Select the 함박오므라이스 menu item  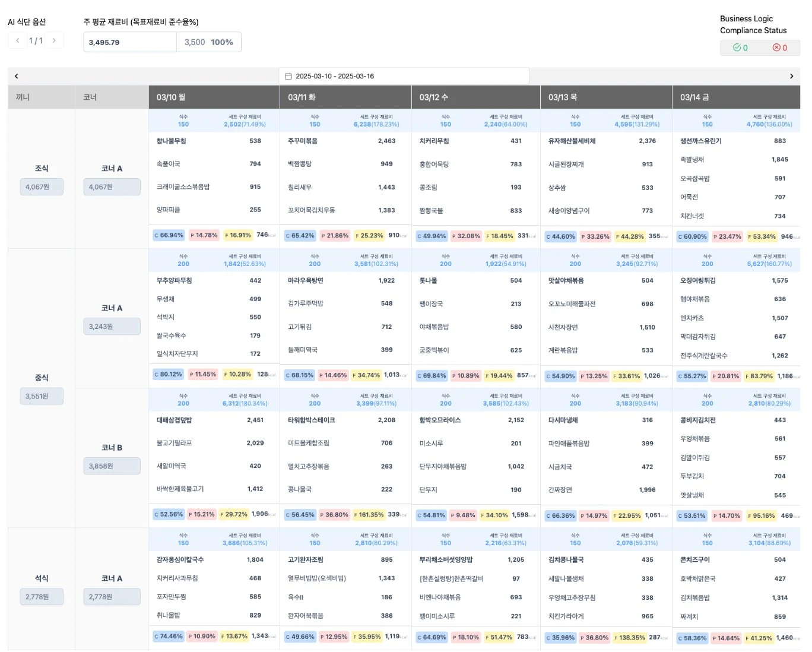coord(440,420)
